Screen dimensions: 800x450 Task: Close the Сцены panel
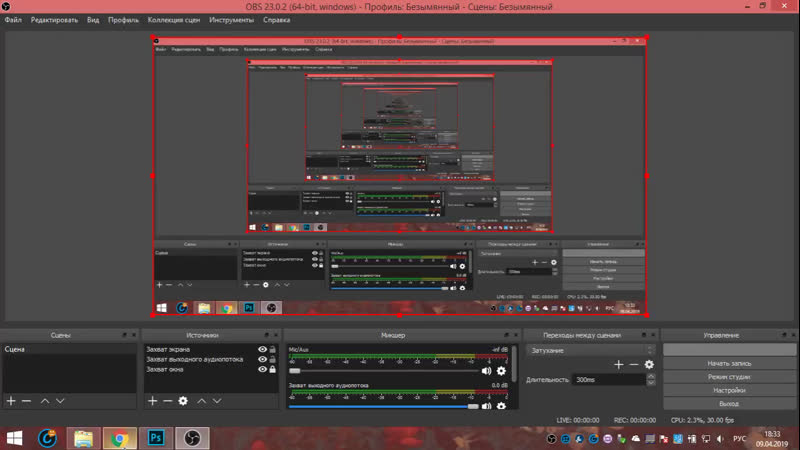point(134,335)
